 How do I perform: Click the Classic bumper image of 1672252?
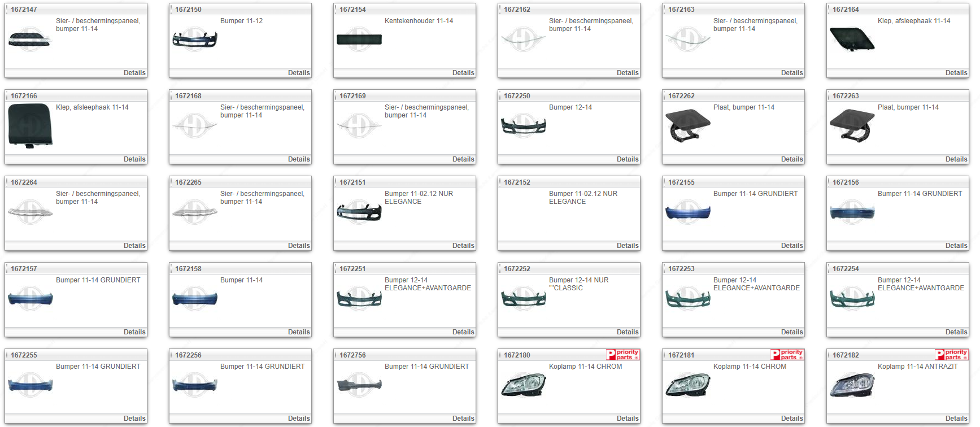523,299
